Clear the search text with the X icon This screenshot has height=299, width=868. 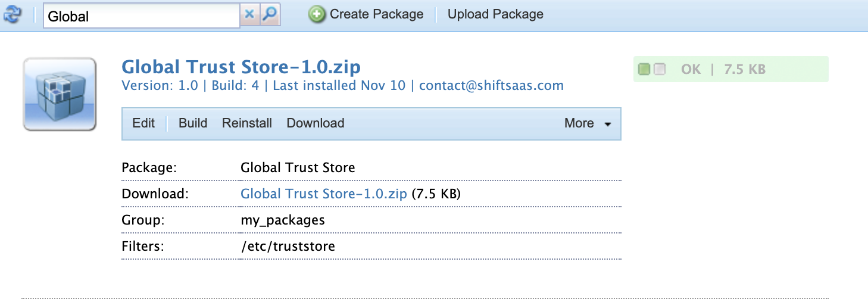[x=250, y=15]
